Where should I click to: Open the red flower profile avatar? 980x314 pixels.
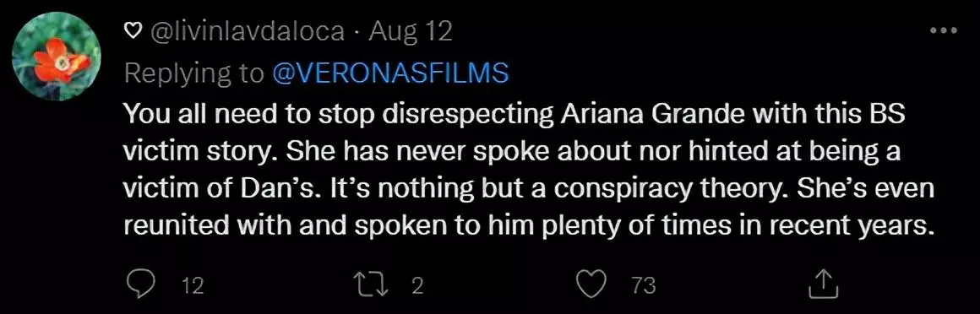point(57,57)
